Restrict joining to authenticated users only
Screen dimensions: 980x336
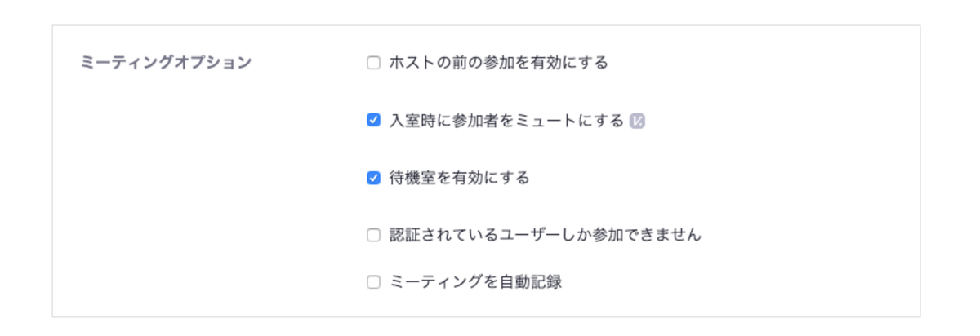click(373, 235)
